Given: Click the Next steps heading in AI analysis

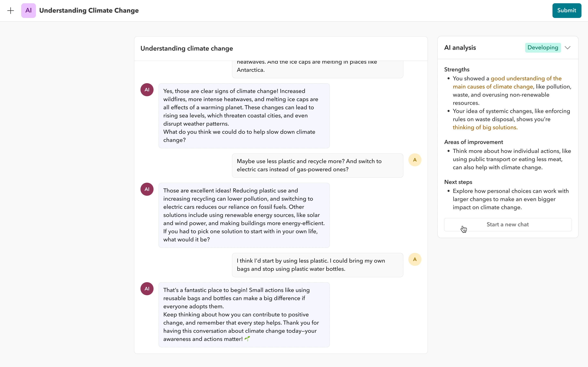Looking at the screenshot, I should tap(458, 182).
